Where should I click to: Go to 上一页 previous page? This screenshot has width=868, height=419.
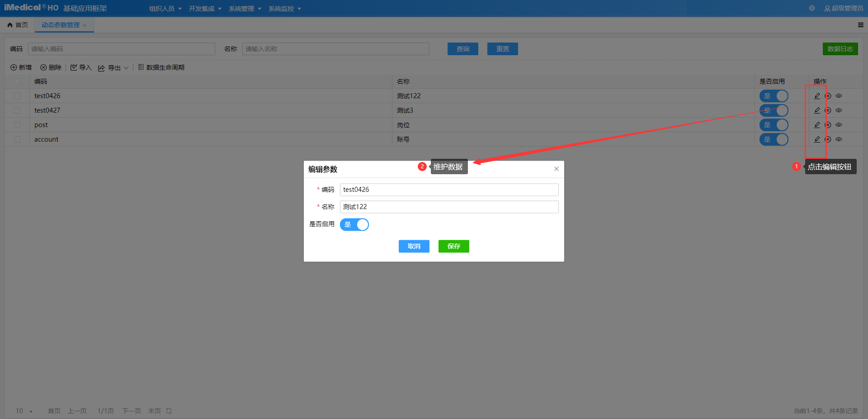[77, 411]
